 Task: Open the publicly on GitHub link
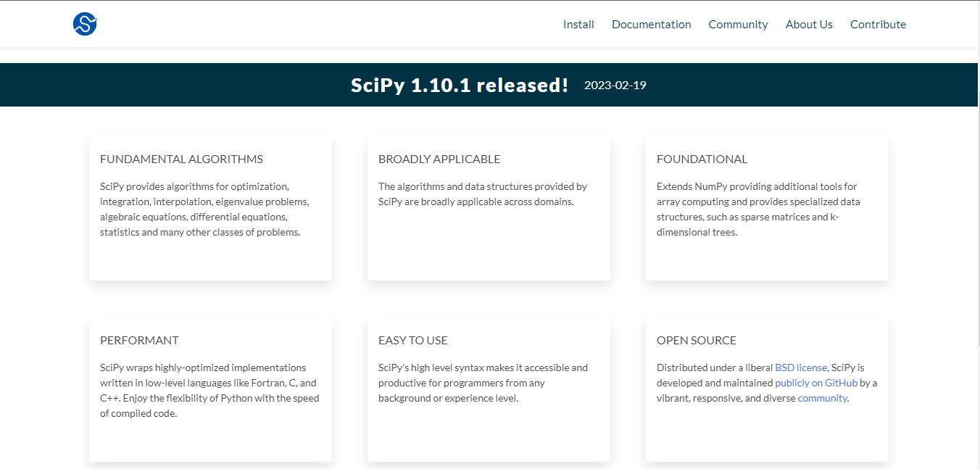(815, 383)
